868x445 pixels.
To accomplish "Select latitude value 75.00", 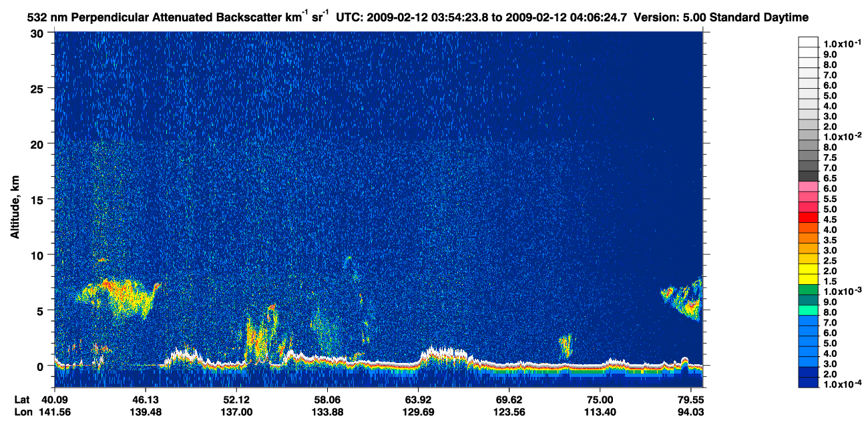I will [600, 399].
